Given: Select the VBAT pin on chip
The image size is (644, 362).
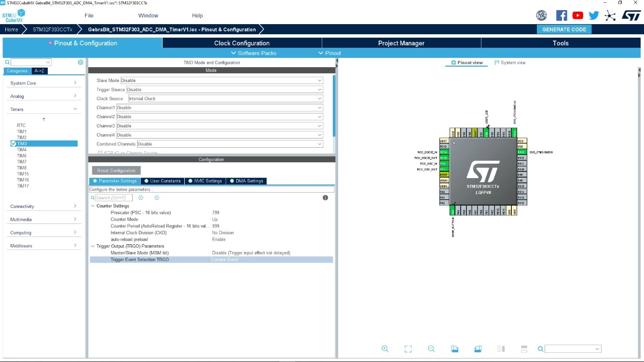Looking at the screenshot, I should [444, 140].
